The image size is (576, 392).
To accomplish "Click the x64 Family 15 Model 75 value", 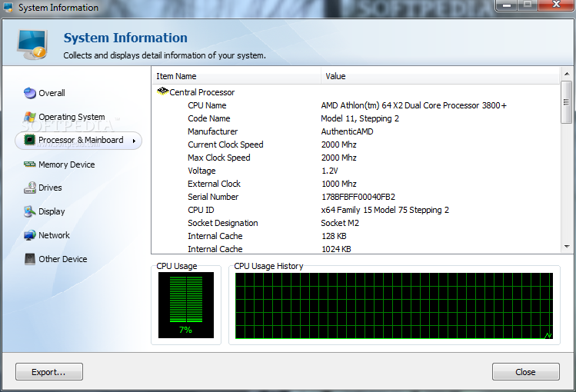I will pyautogui.click(x=385, y=210).
